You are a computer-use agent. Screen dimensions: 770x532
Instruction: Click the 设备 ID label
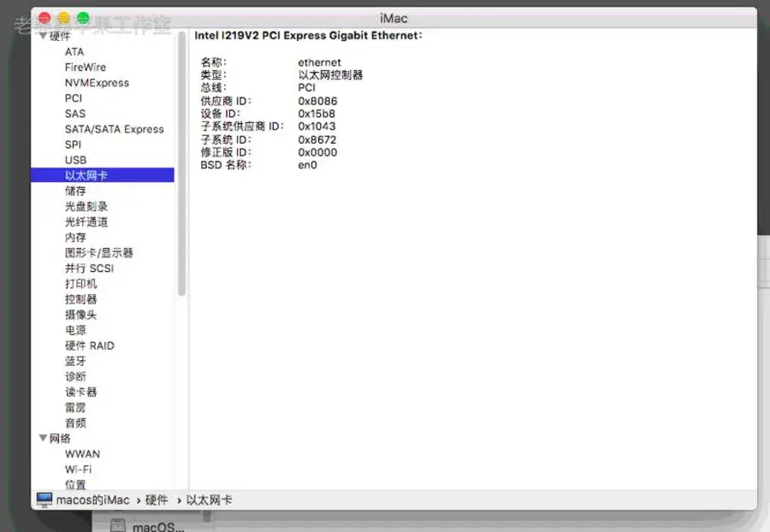click(220, 114)
